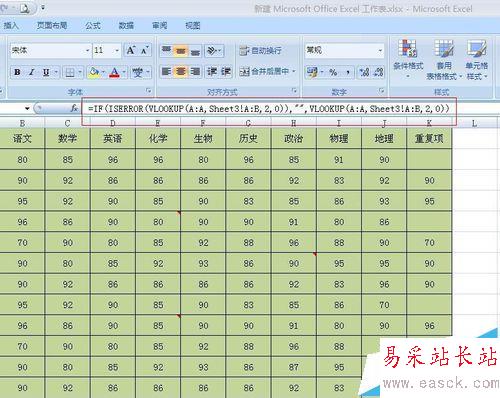Toggle center horizontal alignment

180,71
